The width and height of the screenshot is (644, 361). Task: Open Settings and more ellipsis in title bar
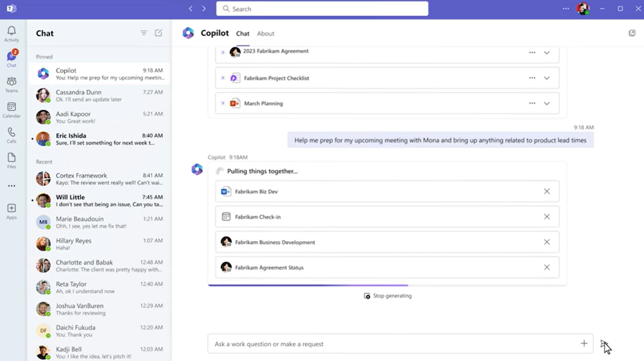(566, 9)
